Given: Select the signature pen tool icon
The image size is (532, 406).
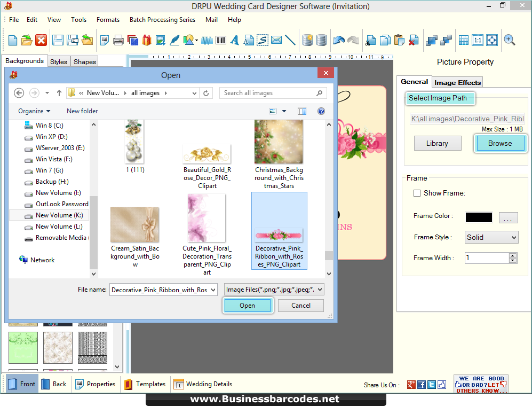Looking at the screenshot, I should click(x=174, y=40).
